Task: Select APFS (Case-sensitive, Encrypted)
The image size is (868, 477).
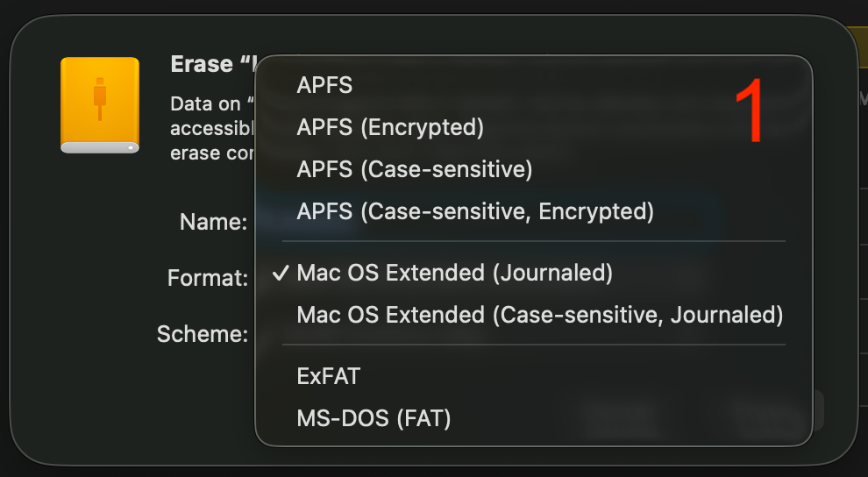Action: coord(475,211)
